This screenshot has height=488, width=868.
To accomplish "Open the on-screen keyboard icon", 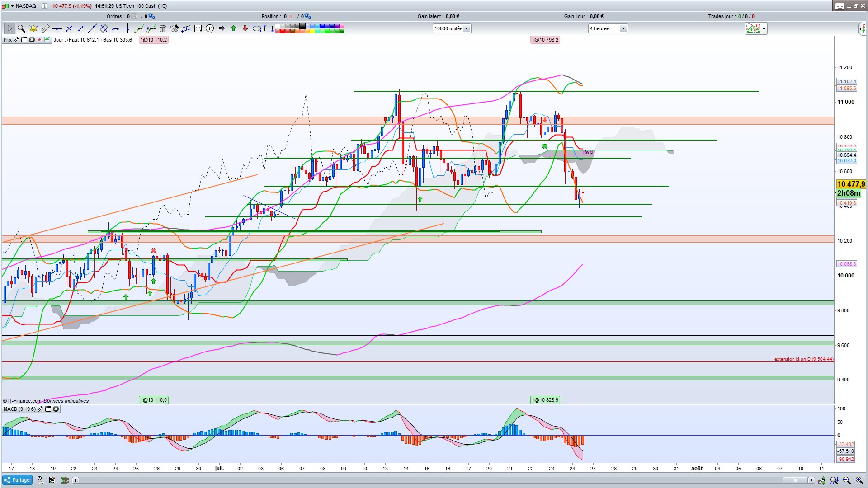I will (840, 6).
